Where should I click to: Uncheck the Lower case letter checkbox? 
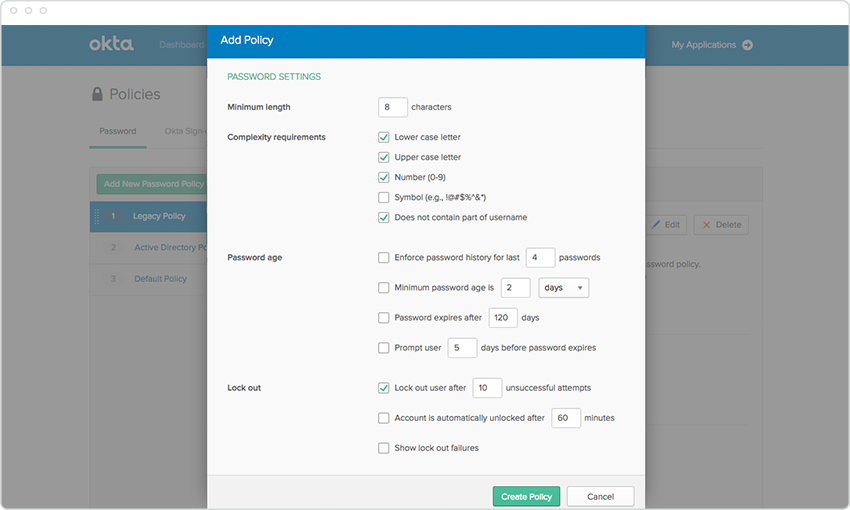(384, 137)
